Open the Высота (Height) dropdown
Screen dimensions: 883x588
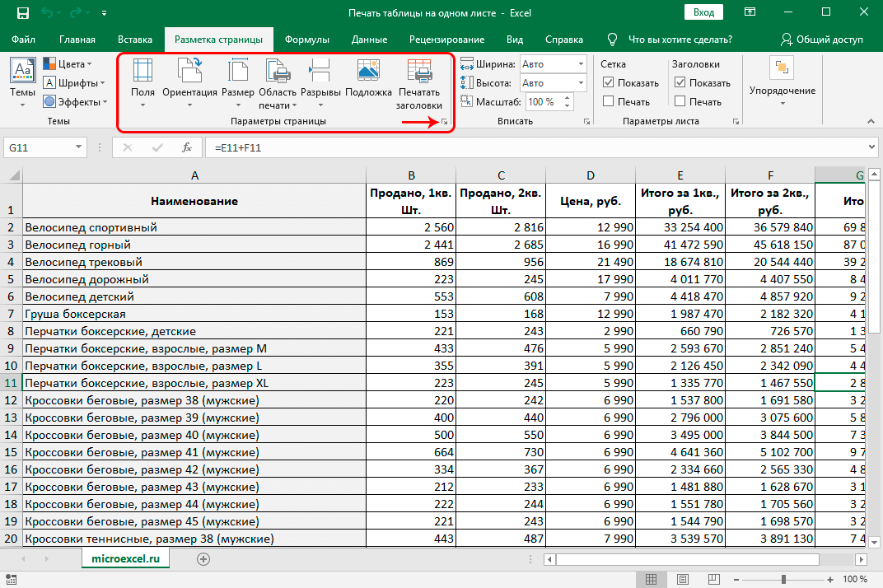(581, 83)
